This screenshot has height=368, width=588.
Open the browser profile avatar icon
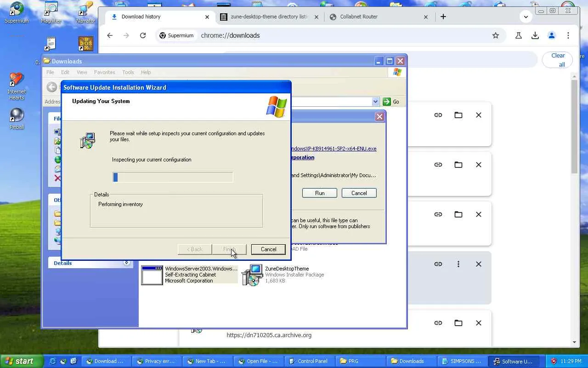pyautogui.click(x=552, y=35)
